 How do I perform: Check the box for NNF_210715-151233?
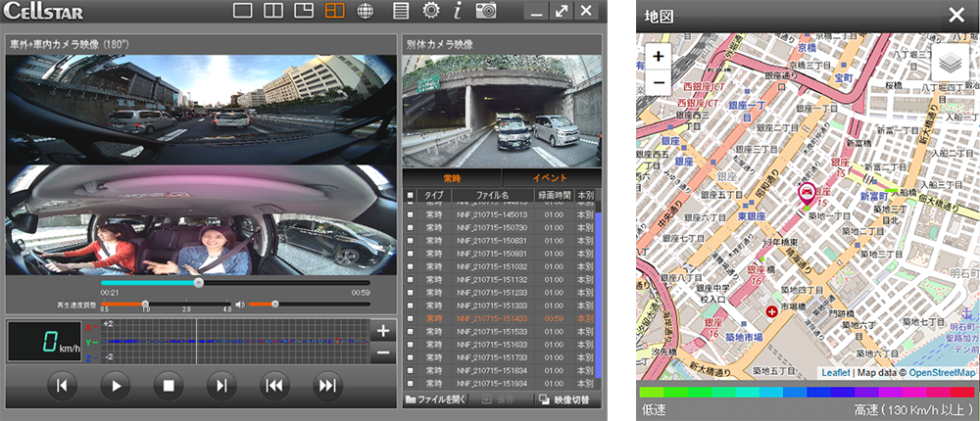410,293
